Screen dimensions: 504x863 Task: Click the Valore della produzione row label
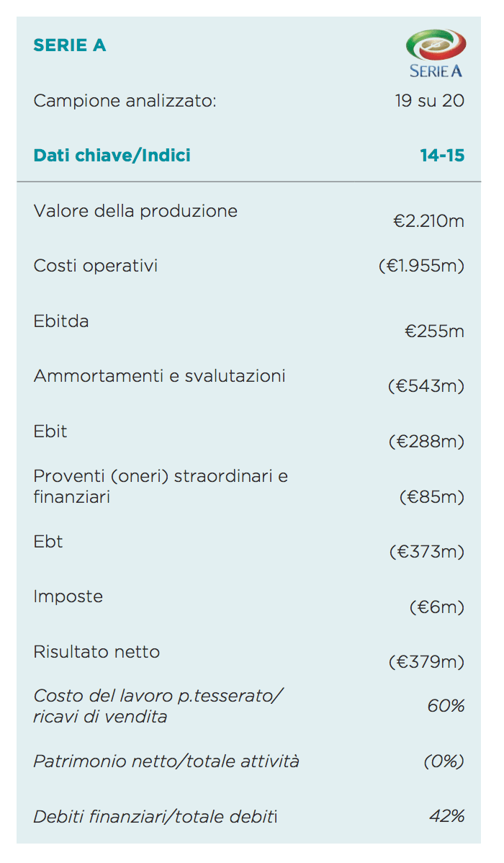135,211
